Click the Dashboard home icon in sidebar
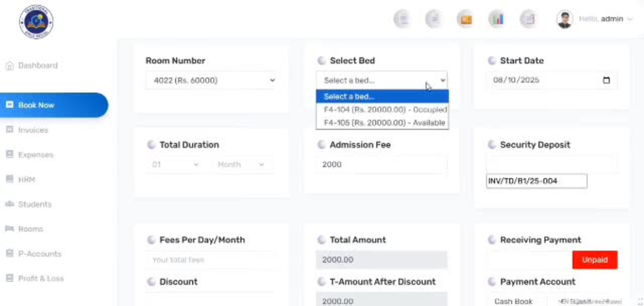Screen dimensions: 644x306 coord(10,66)
